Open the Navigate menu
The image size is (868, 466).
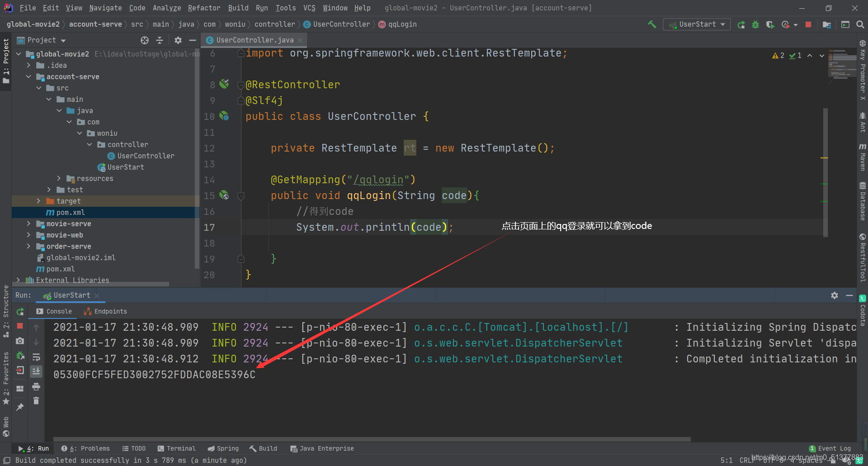tap(105, 8)
